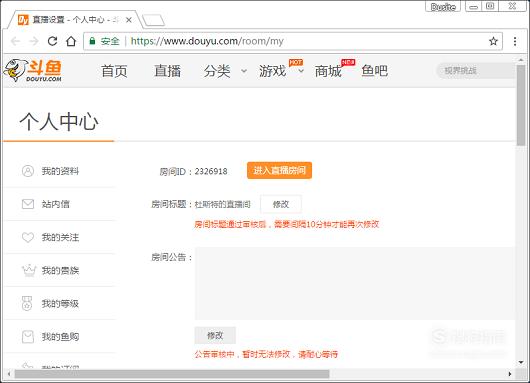Click the 我的贵族 crown icon

[29, 270]
